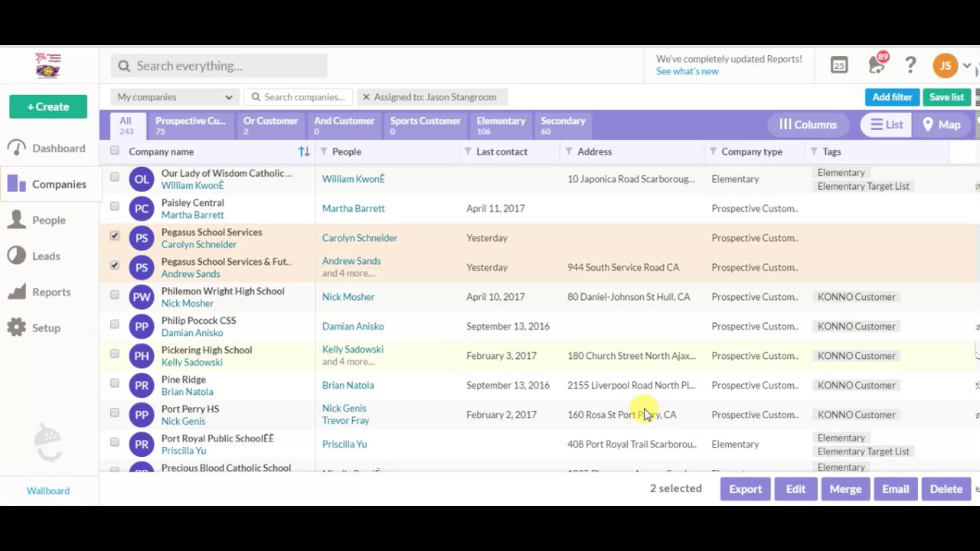This screenshot has height=551, width=980.
Task: Switch to List view
Action: point(887,125)
